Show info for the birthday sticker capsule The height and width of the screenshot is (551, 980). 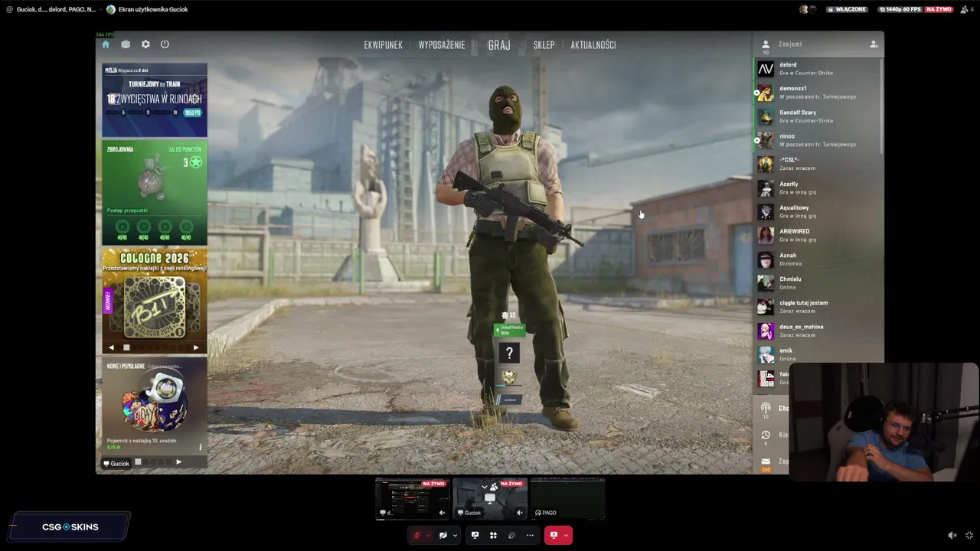click(201, 447)
